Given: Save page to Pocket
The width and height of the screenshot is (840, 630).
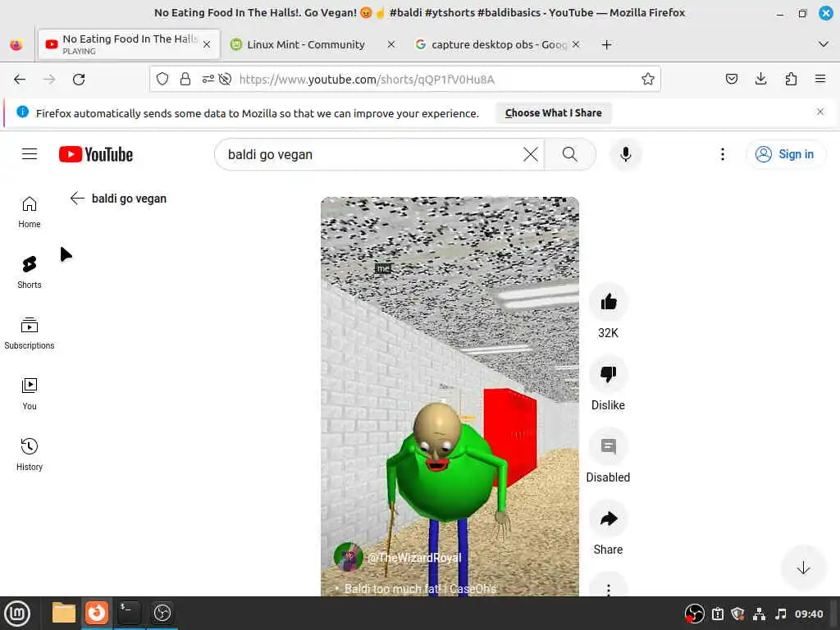Looking at the screenshot, I should pos(731,80).
